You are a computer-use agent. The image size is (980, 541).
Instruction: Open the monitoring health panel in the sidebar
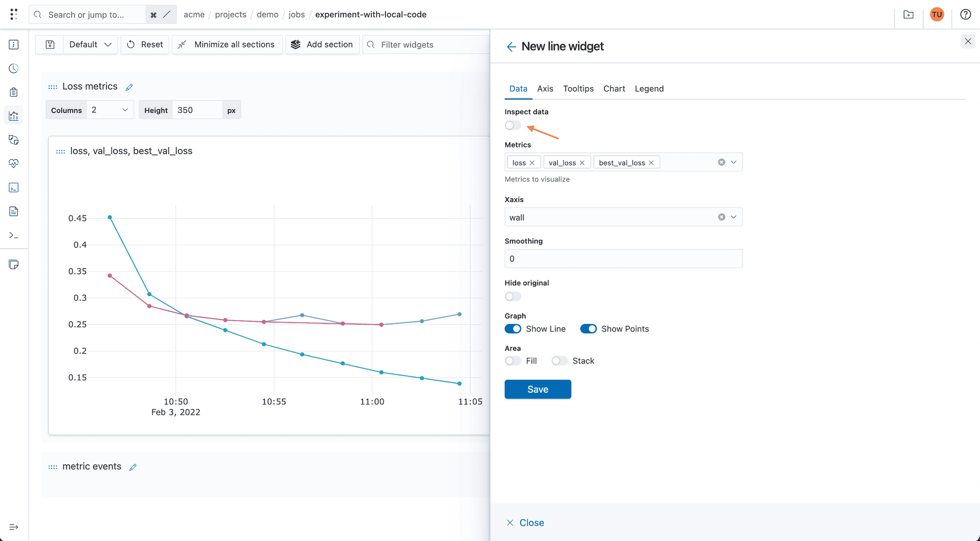(13, 163)
